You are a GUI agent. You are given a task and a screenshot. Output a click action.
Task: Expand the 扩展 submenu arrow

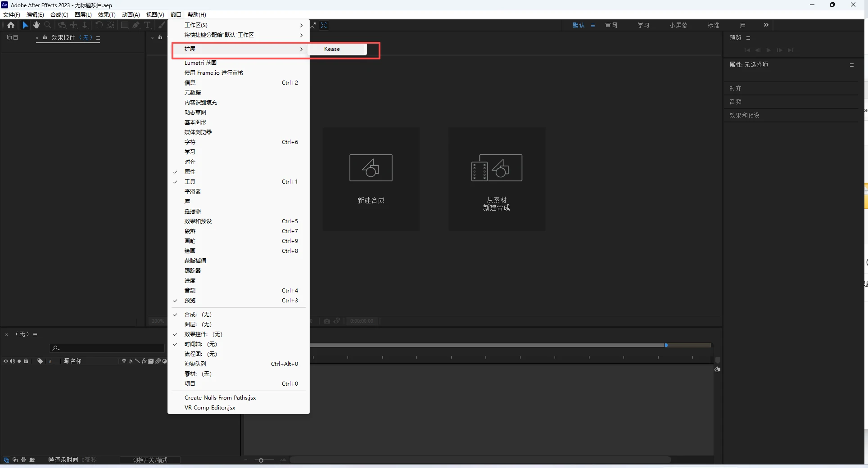301,49
